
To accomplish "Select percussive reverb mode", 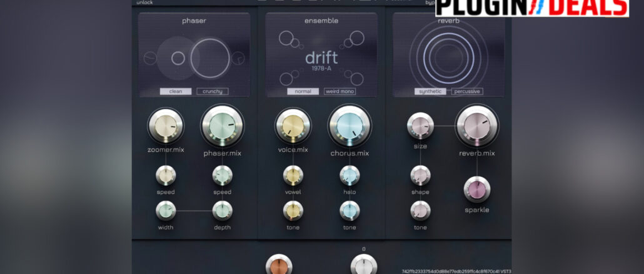I will coord(467,91).
